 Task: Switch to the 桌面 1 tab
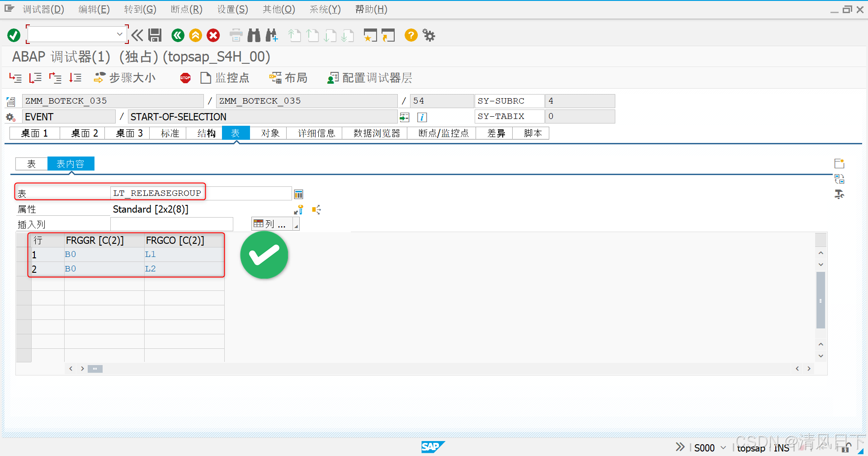pyautogui.click(x=34, y=133)
